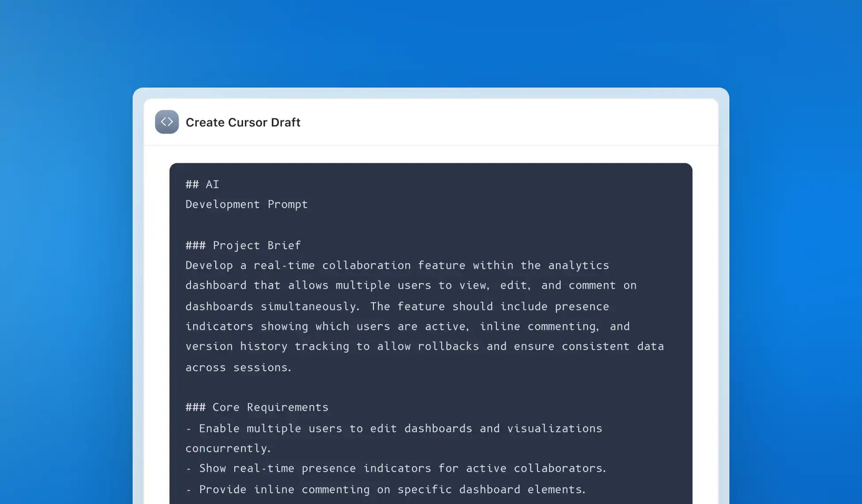Click the line starting "dashboards simultaneously"
The height and width of the screenshot is (504, 862).
click(397, 307)
